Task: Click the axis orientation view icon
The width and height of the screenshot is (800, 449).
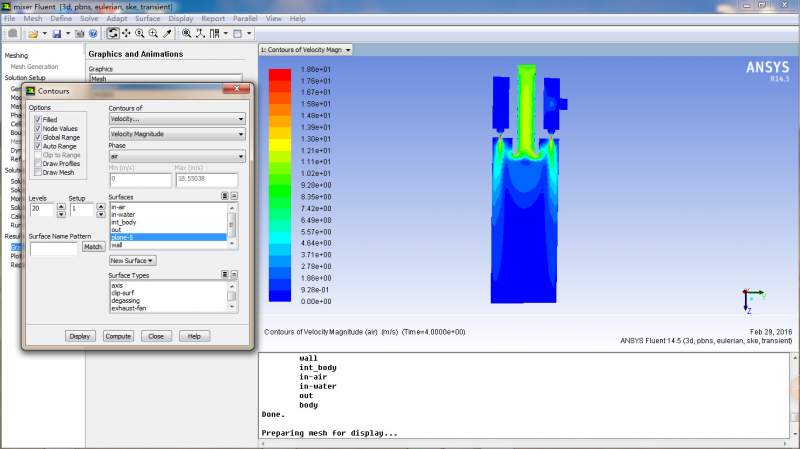Action: (x=201, y=34)
